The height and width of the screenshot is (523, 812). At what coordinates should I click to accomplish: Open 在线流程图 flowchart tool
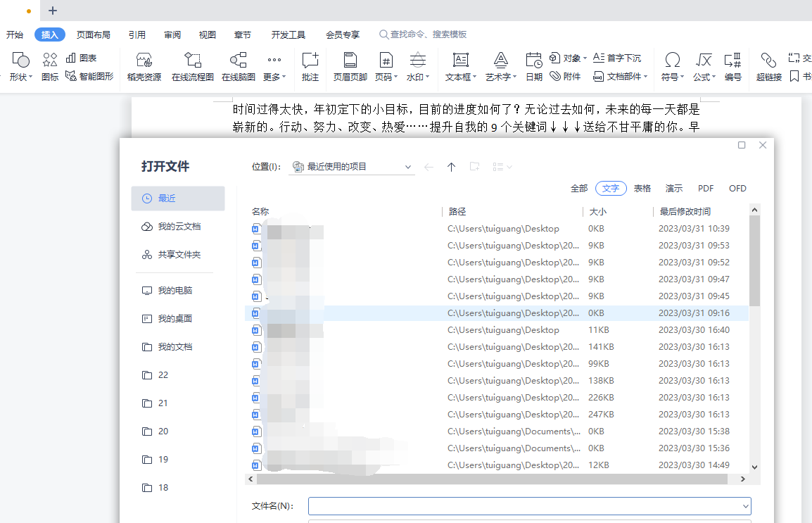[x=193, y=67]
